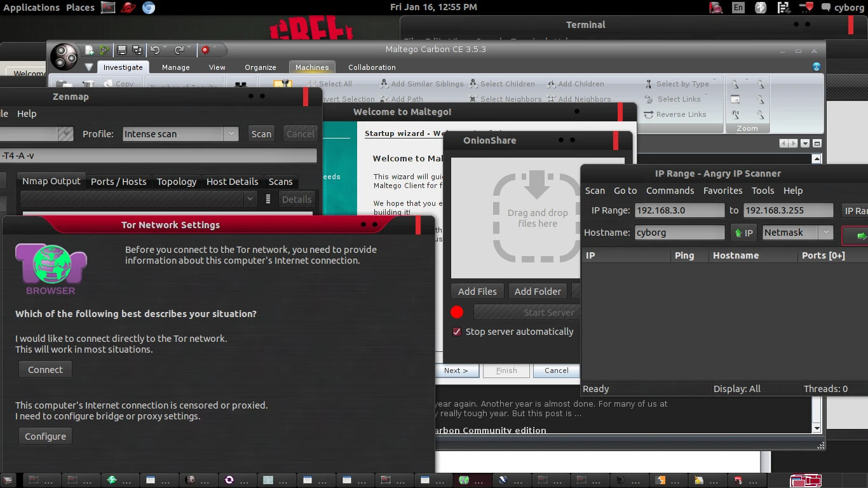
Task: Expand the Select by Type dropdown
Action: click(714, 81)
